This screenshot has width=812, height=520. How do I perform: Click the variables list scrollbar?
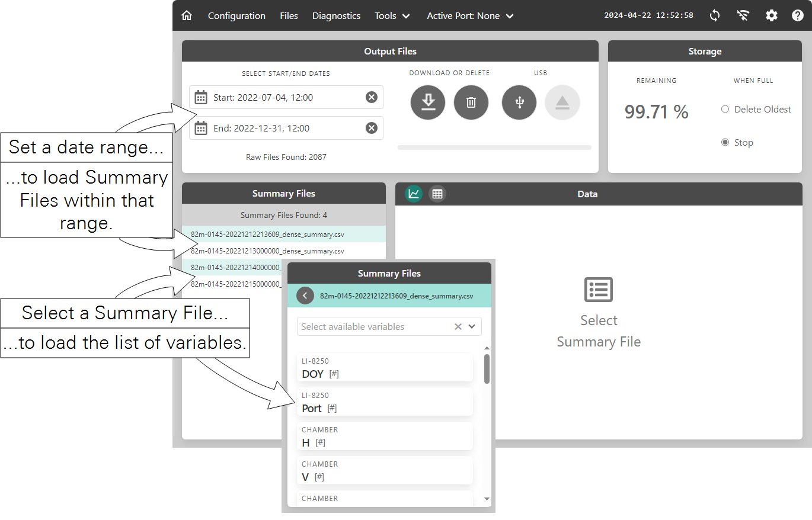[487, 369]
